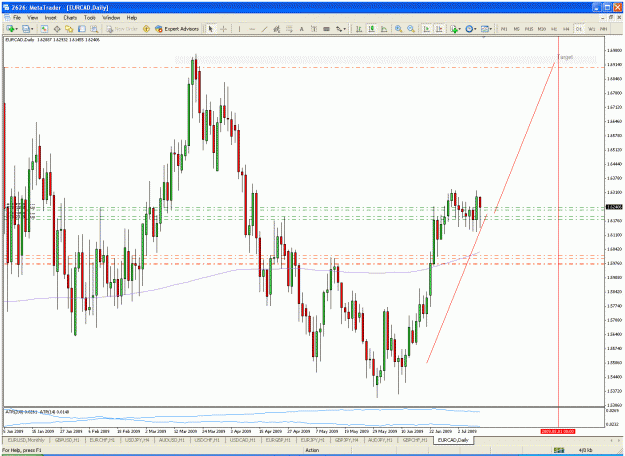This screenshot has height=456, width=625.
Task: Switch to the EURCHF,H1 chart tab
Action: (x=102, y=440)
